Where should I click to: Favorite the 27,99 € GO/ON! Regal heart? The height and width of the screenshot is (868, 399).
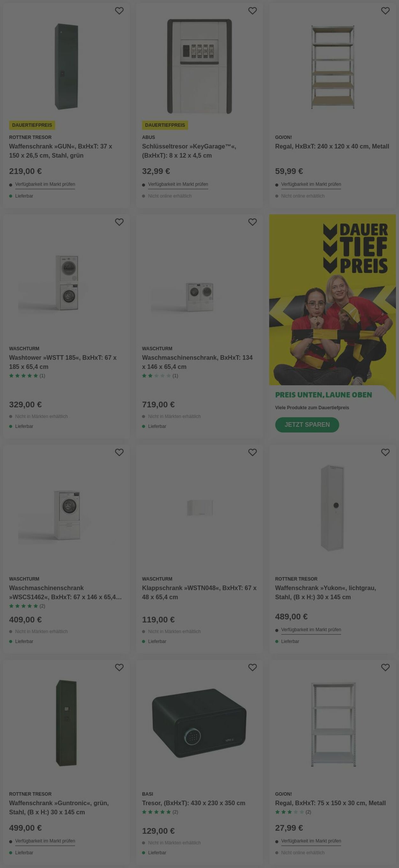tap(385, 667)
